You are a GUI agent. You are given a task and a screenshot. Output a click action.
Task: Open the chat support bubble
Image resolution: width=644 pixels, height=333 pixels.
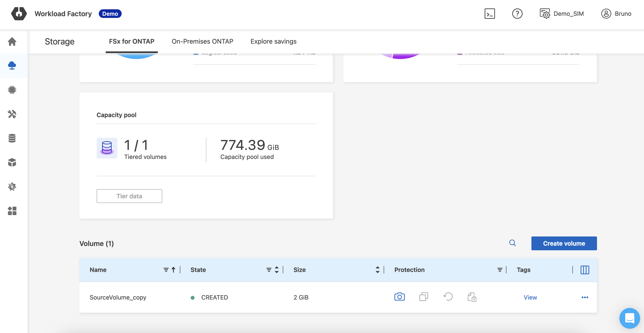(629, 318)
